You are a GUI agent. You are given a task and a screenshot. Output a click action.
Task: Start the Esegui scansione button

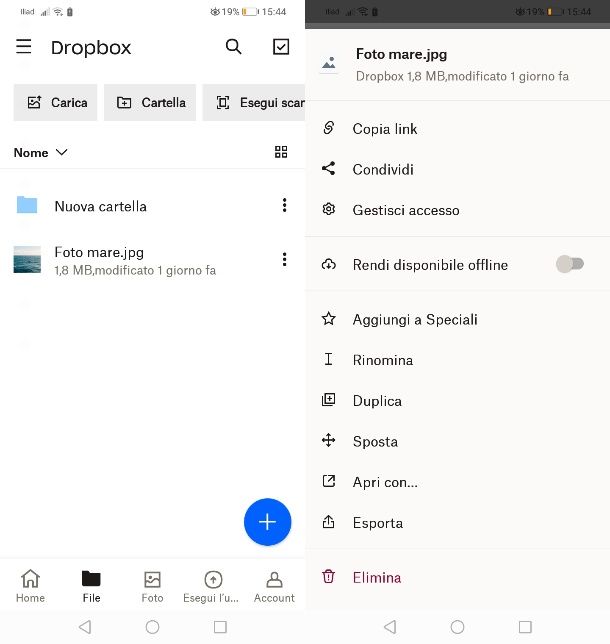tap(254, 103)
